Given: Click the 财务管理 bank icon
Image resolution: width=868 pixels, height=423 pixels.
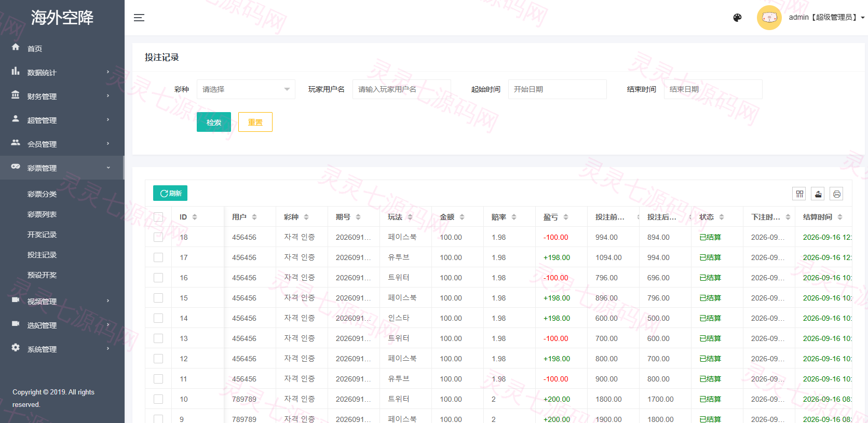Looking at the screenshot, I should (16, 95).
